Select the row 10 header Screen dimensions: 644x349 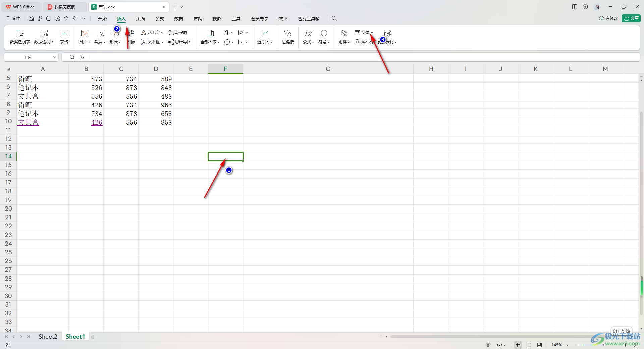pos(8,121)
